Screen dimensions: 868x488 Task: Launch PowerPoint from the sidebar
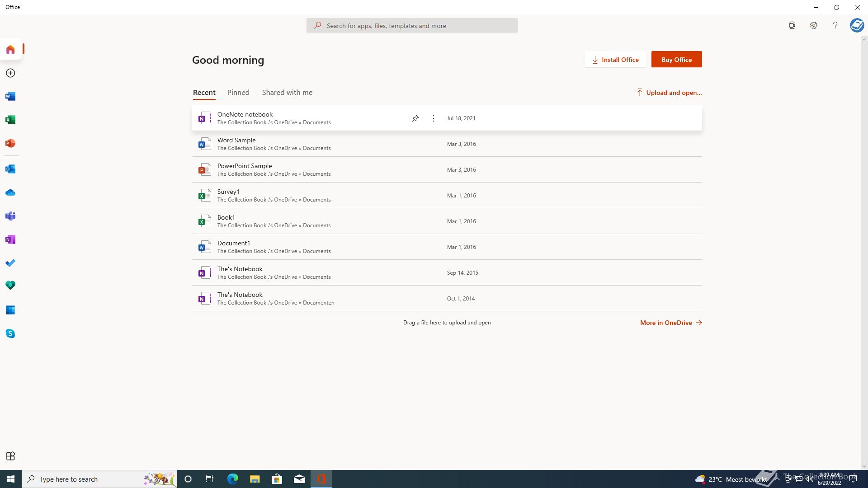click(10, 144)
